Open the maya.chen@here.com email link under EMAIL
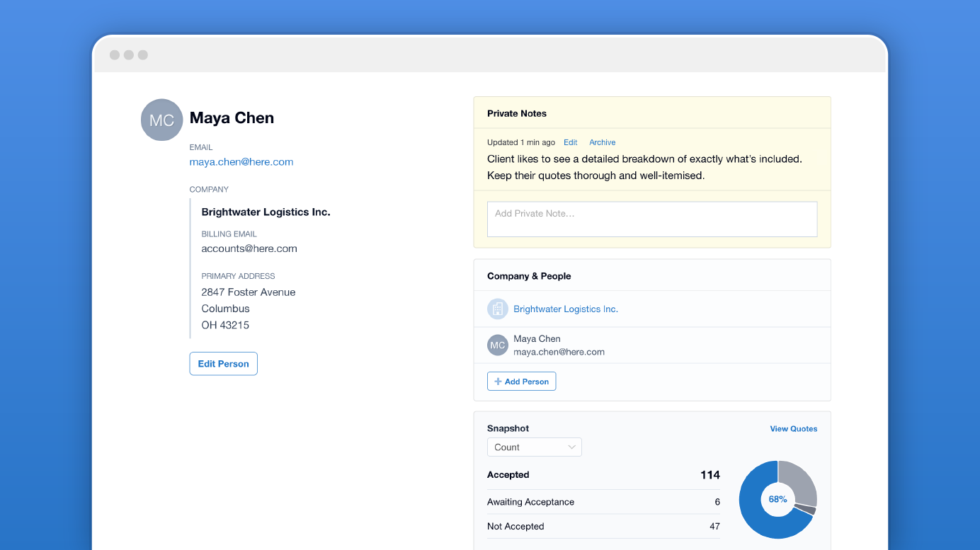Image resolution: width=980 pixels, height=550 pixels. tap(241, 162)
